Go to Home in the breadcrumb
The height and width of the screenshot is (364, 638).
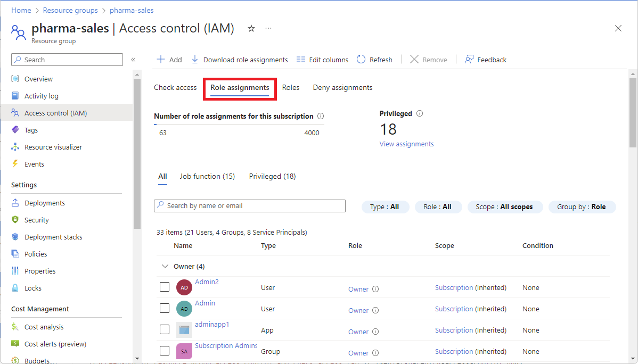point(21,11)
